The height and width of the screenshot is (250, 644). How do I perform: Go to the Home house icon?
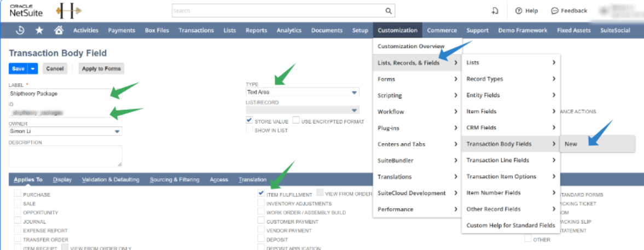click(x=59, y=30)
